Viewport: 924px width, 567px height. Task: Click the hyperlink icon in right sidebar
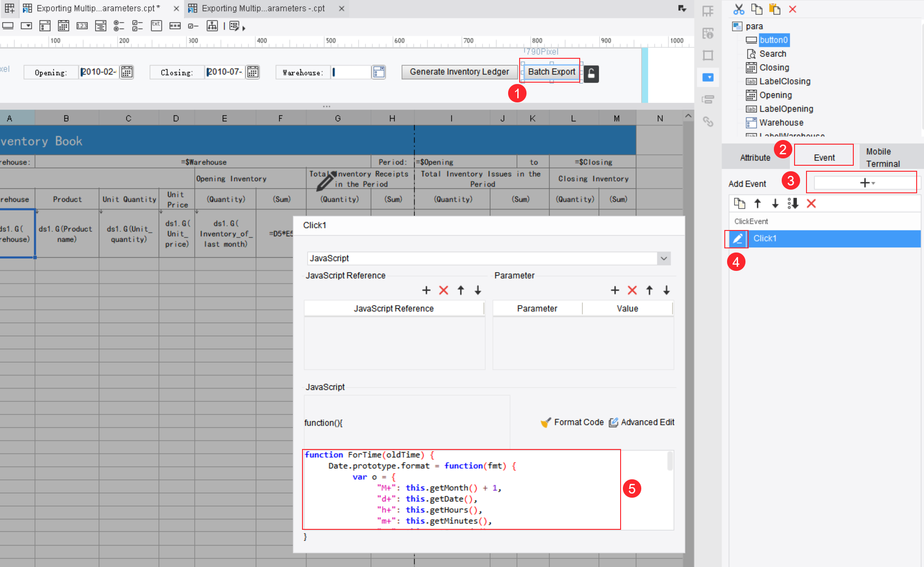click(x=708, y=122)
